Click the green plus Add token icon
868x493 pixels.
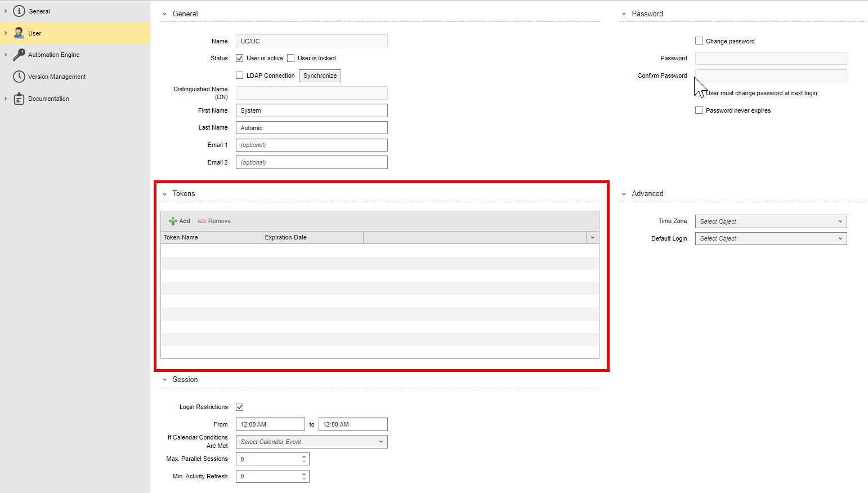[x=173, y=221]
